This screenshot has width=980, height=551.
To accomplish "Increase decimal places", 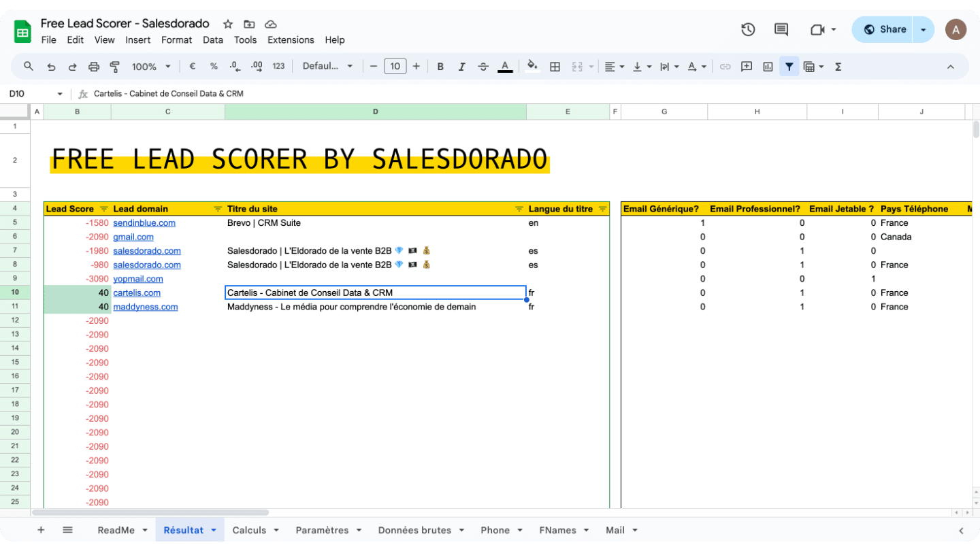I will point(257,67).
